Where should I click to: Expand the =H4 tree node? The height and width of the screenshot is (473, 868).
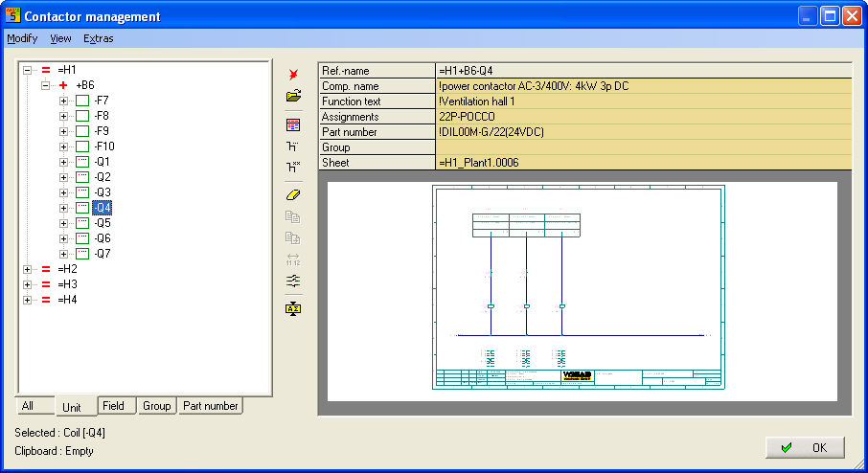(27, 300)
